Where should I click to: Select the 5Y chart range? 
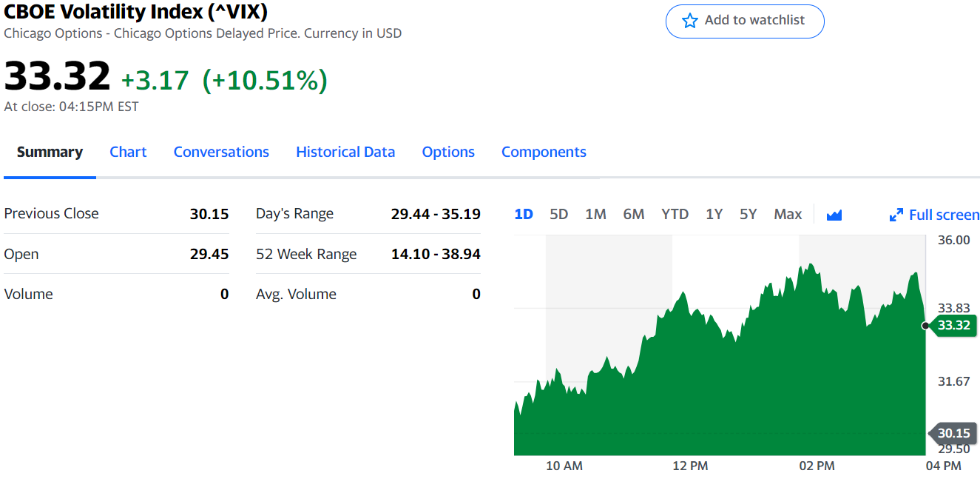coord(748,214)
